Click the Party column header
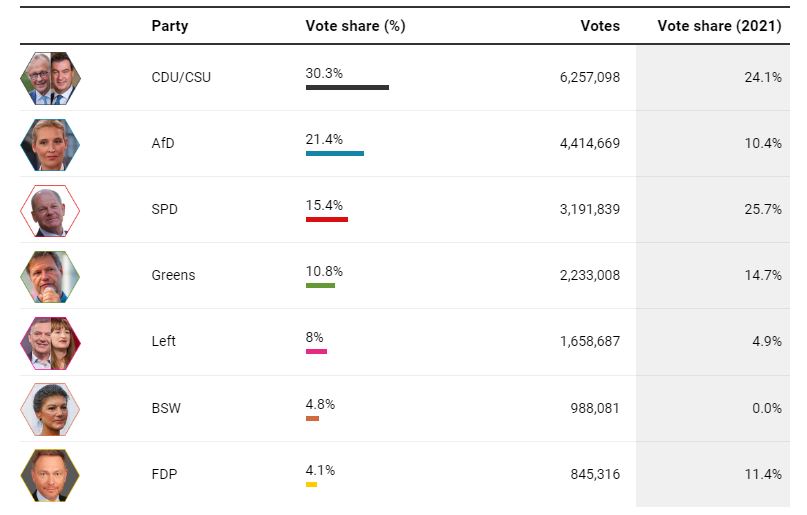 pos(169,26)
